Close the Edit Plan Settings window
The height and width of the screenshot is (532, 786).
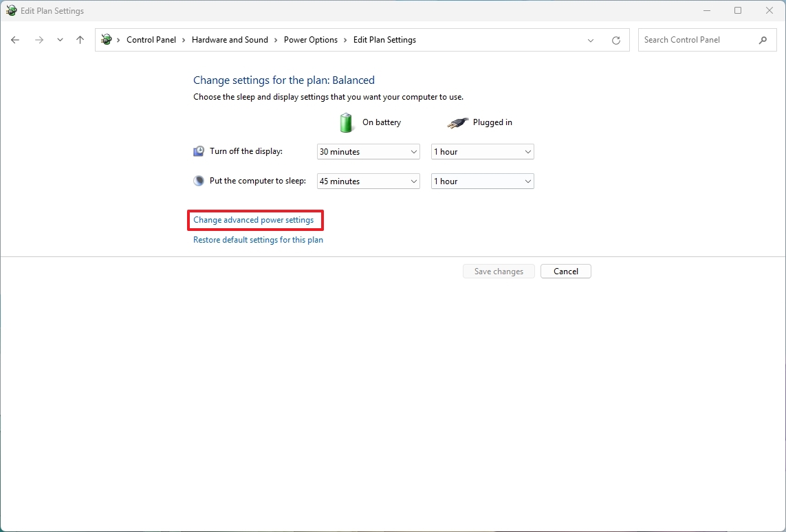769,10
